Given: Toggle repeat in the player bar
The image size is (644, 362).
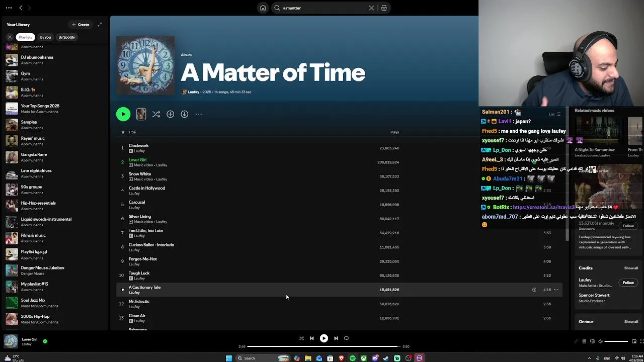Looking at the screenshot, I should coord(346,338).
